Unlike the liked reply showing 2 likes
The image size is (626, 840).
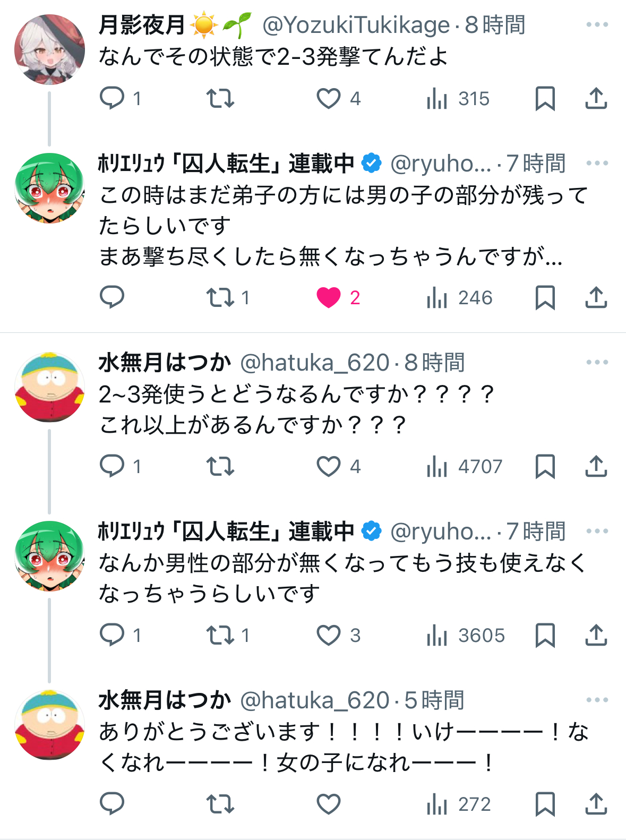click(x=329, y=297)
